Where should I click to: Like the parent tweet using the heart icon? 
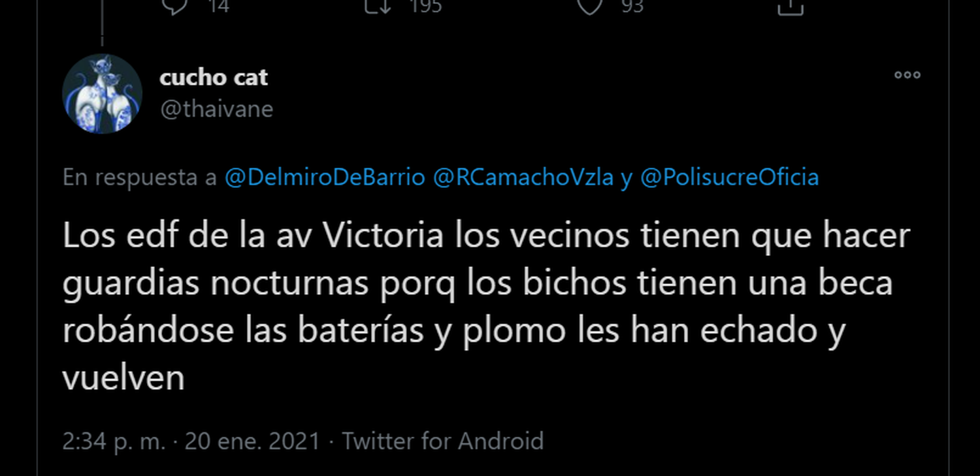(590, 6)
